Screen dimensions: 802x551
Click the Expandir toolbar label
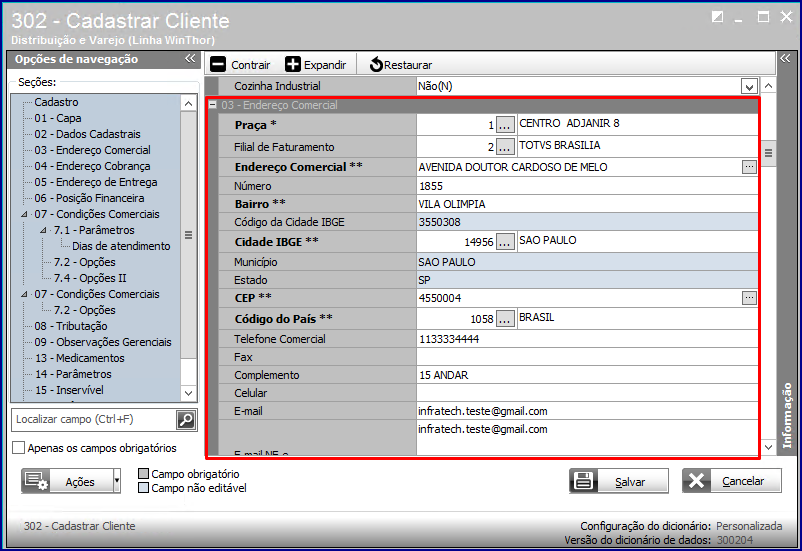point(325,65)
